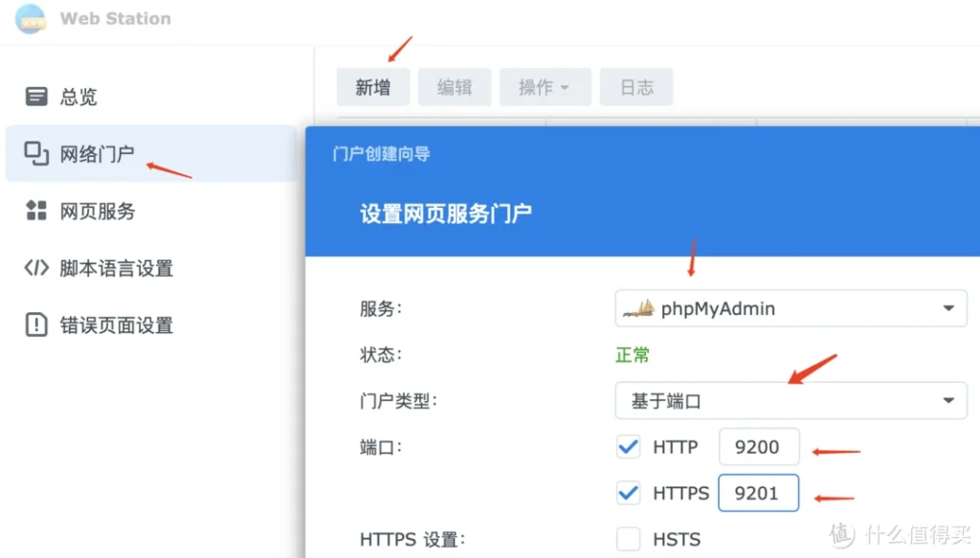980x558 pixels.
Task: Click the 总览 overview icon in sidebar
Action: pos(36,97)
